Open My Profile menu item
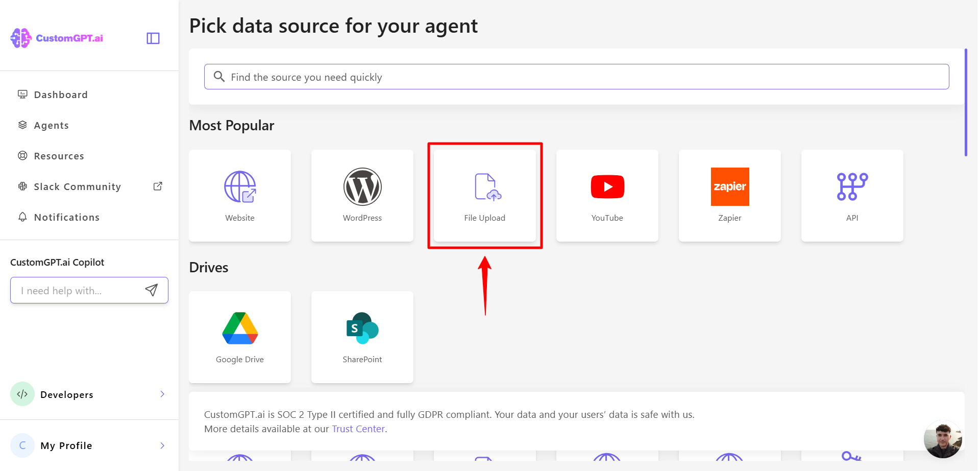The width and height of the screenshot is (980, 471). tap(89, 445)
